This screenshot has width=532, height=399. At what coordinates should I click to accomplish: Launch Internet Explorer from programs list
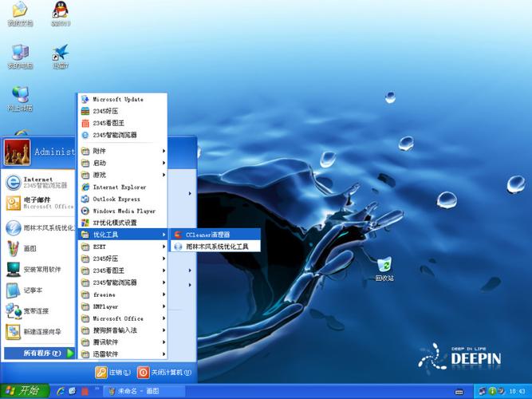point(123,187)
